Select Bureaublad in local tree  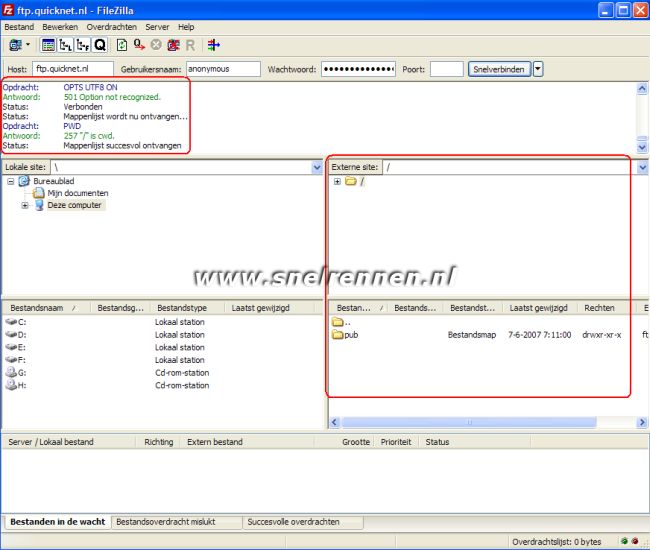53,181
